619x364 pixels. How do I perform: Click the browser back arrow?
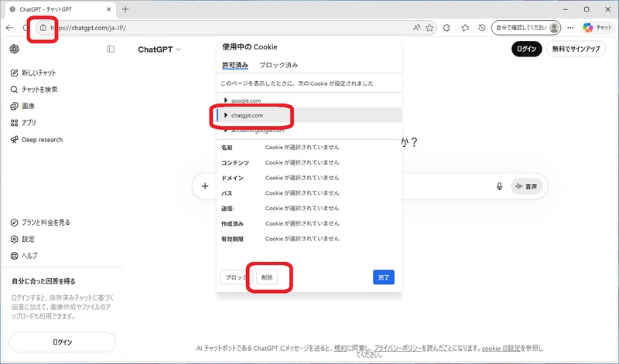point(10,28)
